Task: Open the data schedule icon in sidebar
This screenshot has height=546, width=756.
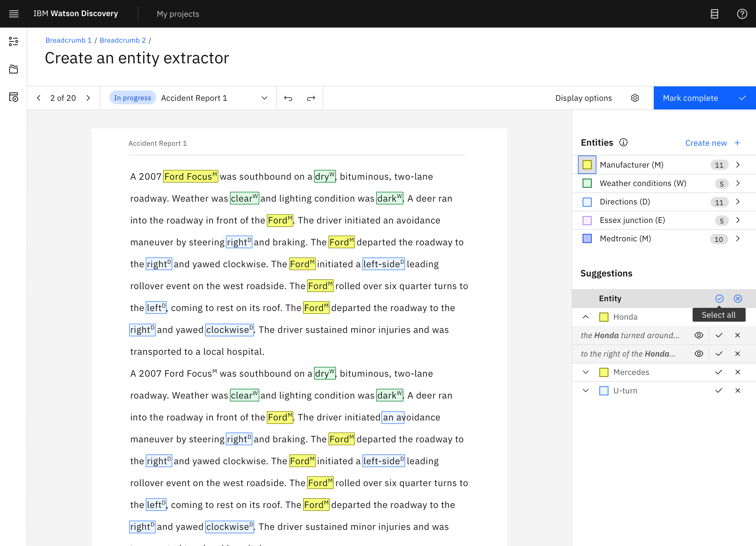Action: click(13, 97)
